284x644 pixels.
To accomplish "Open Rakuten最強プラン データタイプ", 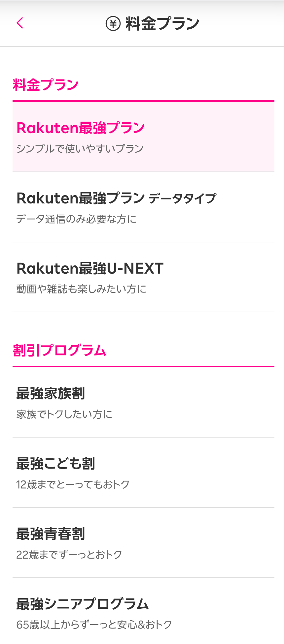I will click(x=117, y=198).
